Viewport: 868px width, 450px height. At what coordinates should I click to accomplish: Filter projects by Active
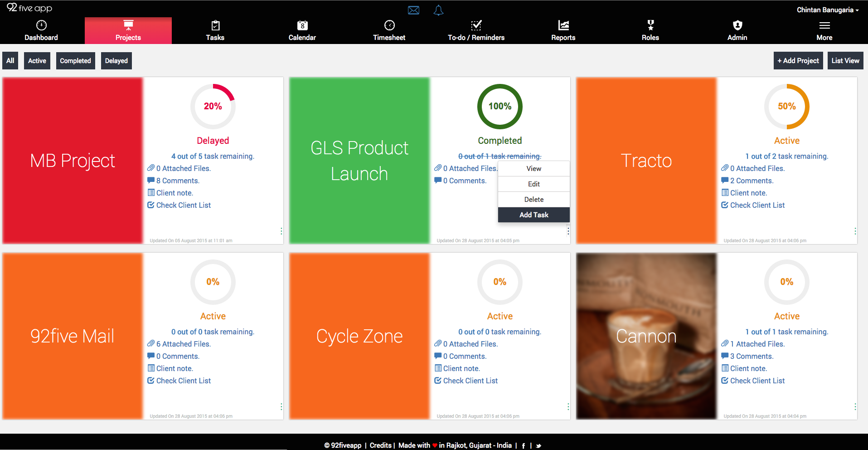[x=37, y=61]
